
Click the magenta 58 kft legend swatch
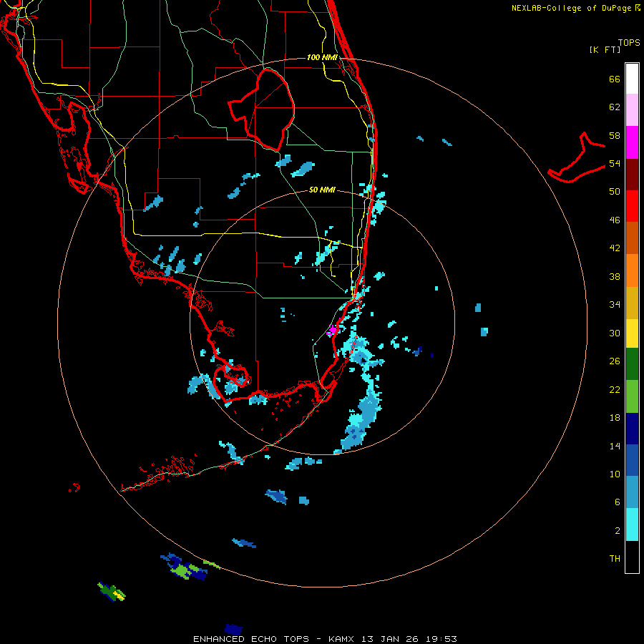pos(632,142)
